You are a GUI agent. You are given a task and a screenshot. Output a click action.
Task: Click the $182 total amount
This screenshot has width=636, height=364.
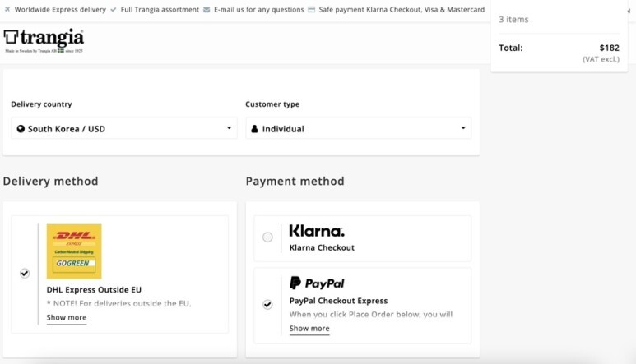(x=609, y=48)
